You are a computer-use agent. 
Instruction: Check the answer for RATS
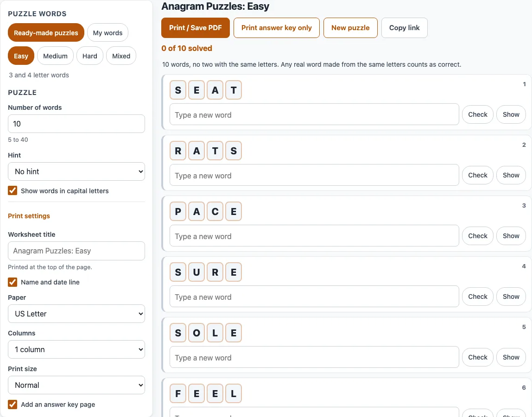pyautogui.click(x=478, y=175)
